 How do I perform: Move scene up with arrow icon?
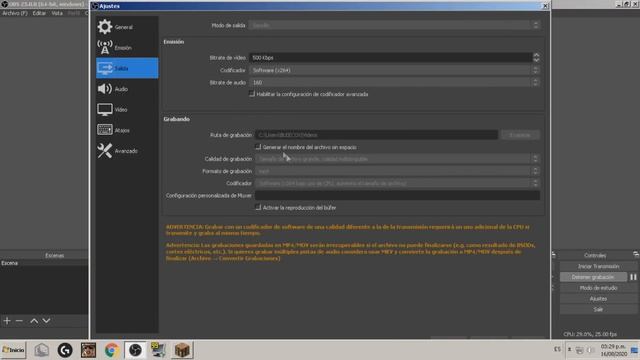coord(34,321)
